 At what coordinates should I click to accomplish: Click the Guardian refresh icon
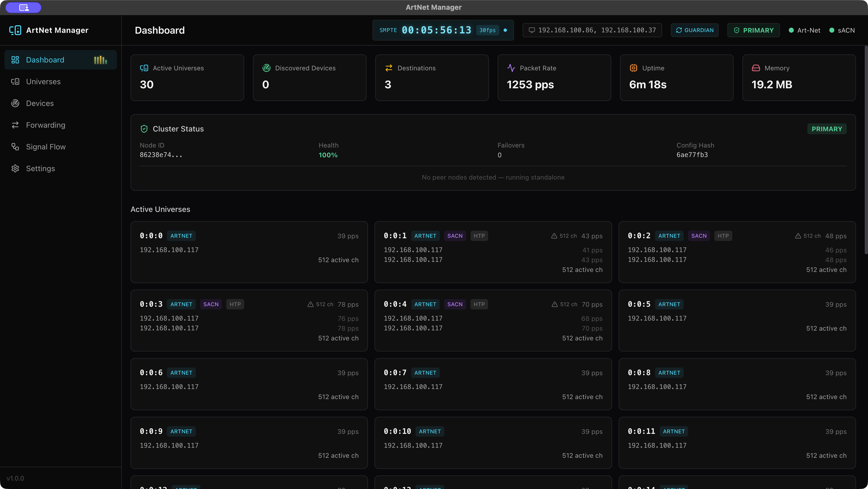679,30
